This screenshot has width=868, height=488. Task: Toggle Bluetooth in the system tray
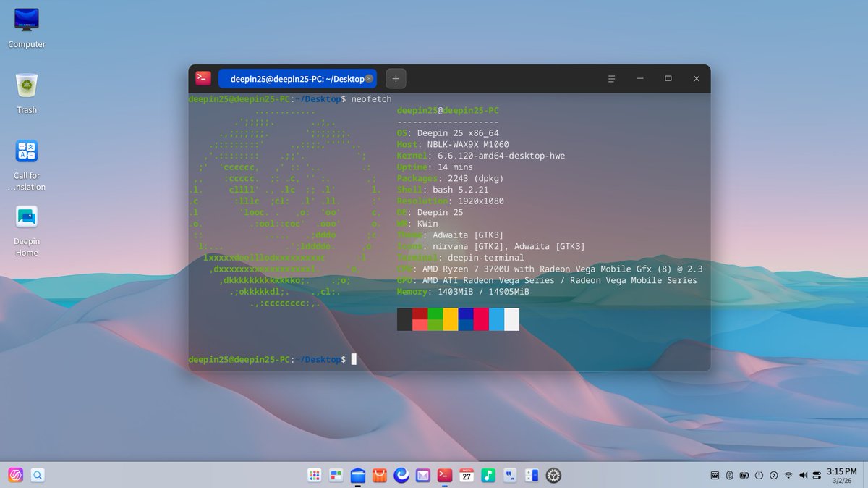coord(729,475)
